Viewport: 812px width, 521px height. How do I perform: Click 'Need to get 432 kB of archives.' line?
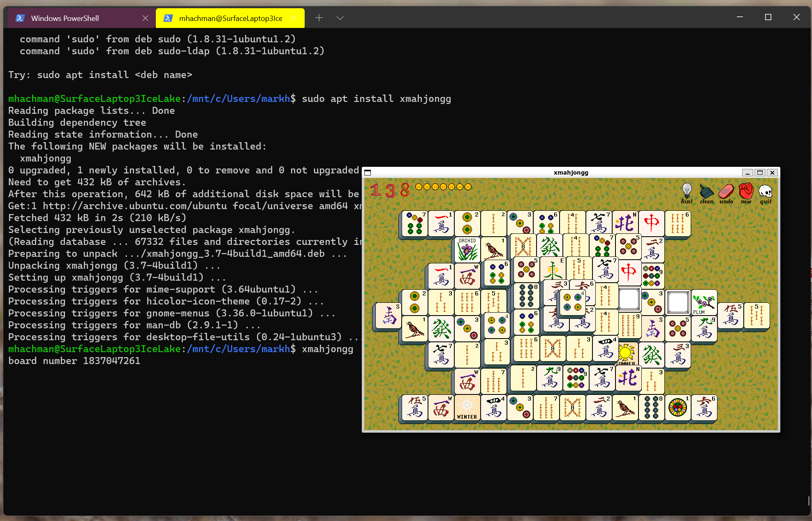(x=97, y=182)
